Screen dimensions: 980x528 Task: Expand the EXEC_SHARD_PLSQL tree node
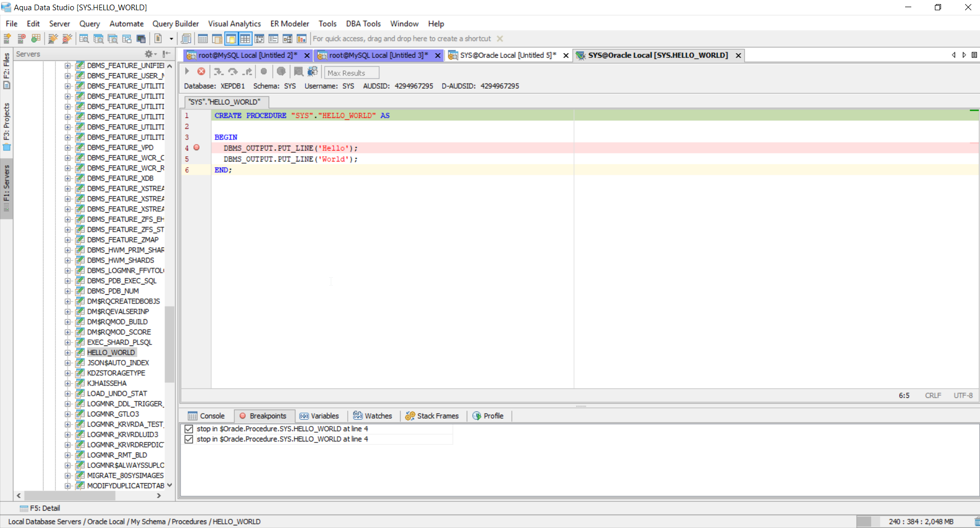pyautogui.click(x=68, y=342)
